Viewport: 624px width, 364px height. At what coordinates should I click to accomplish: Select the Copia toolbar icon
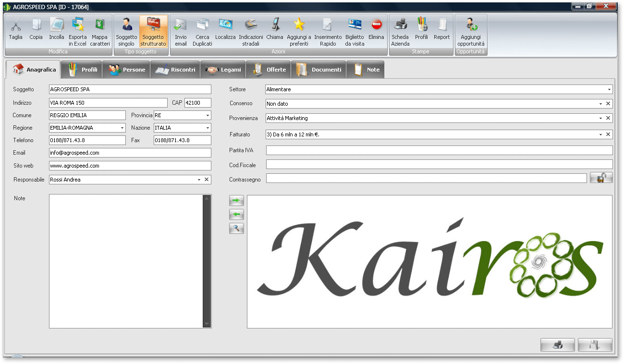pyautogui.click(x=36, y=25)
